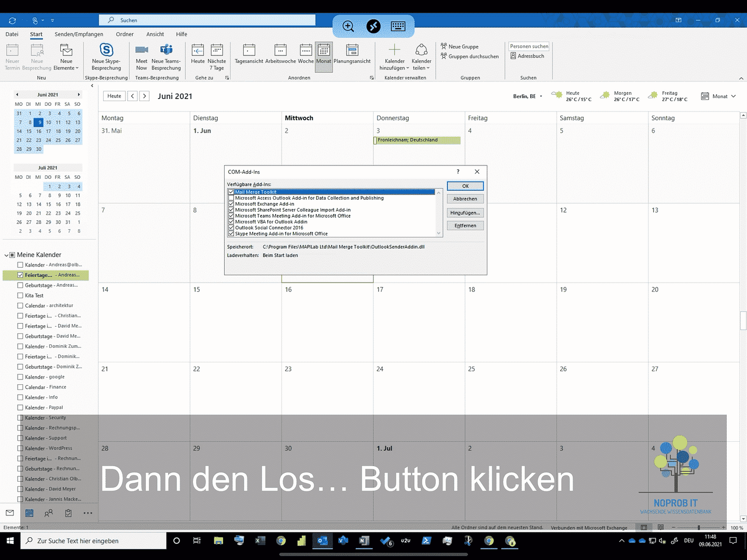Toggle Microsoft Teams Meeting Add-in checkbox
Image resolution: width=747 pixels, height=560 pixels.
pyautogui.click(x=231, y=216)
